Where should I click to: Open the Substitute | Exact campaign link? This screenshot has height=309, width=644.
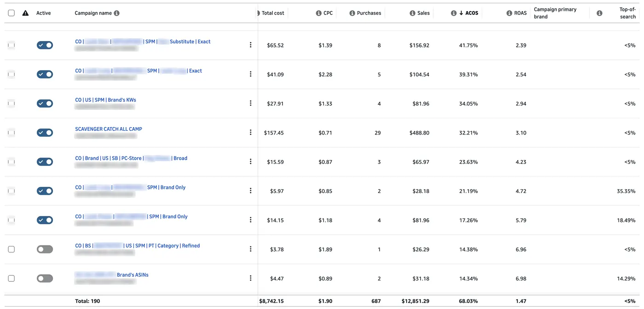pyautogui.click(x=143, y=41)
